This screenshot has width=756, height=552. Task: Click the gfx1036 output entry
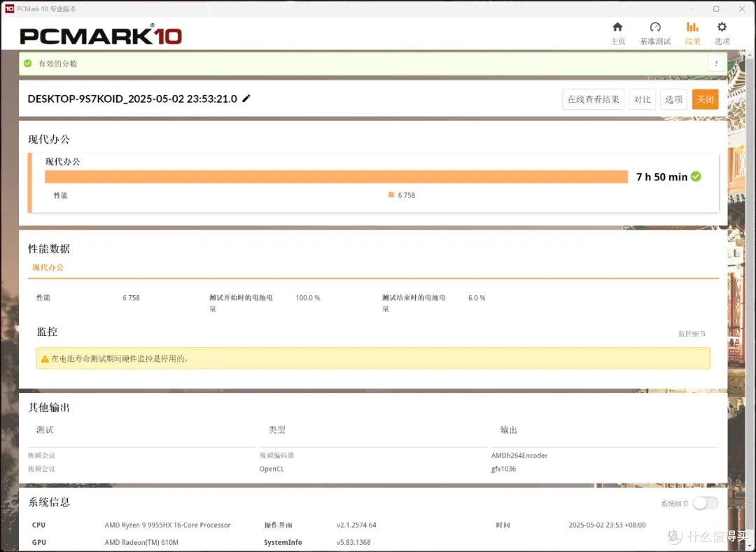503,469
